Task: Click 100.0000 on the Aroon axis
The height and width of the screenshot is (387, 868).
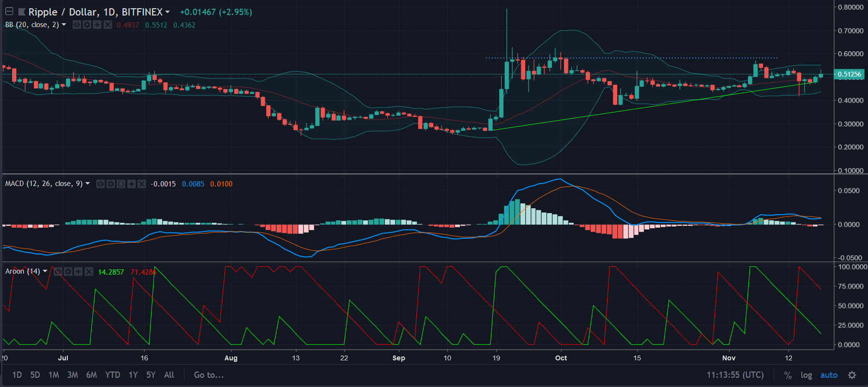Action: (x=853, y=267)
